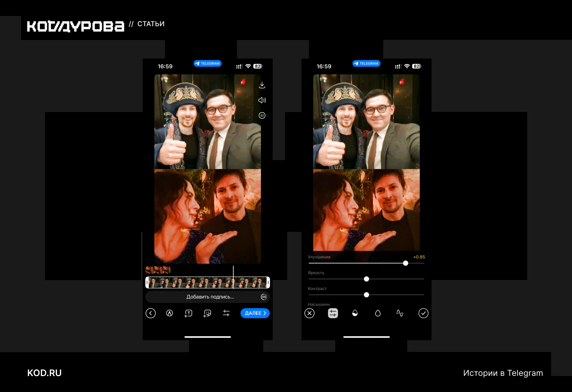This screenshot has width=572, height=392.
Task: Click the КОД ДУРОВА logo
Action: tap(76, 26)
